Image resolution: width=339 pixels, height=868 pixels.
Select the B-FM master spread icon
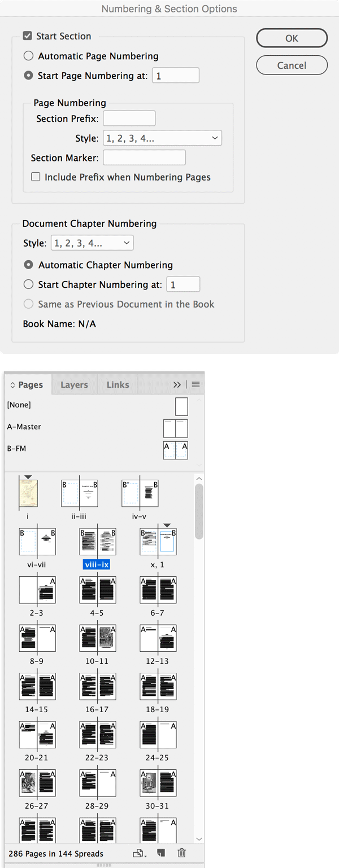175,450
